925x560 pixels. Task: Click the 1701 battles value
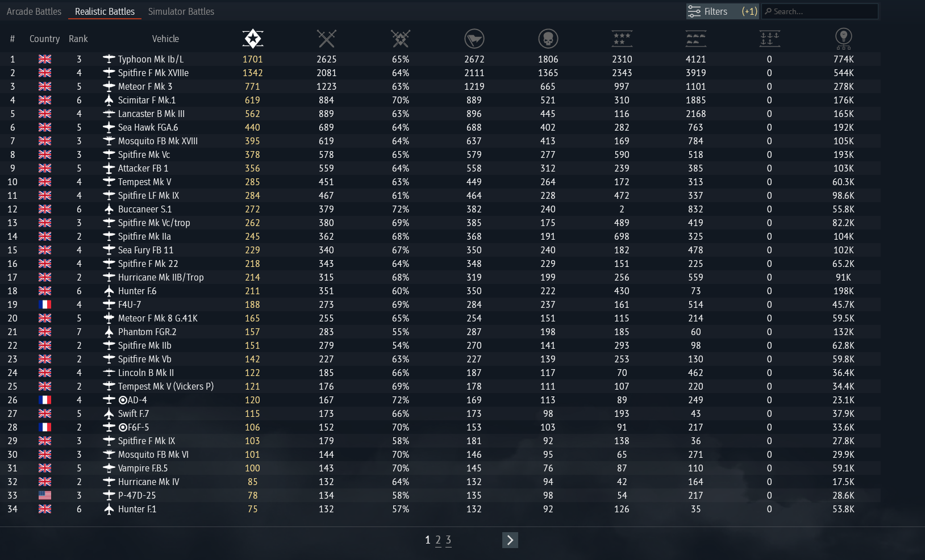tap(252, 59)
